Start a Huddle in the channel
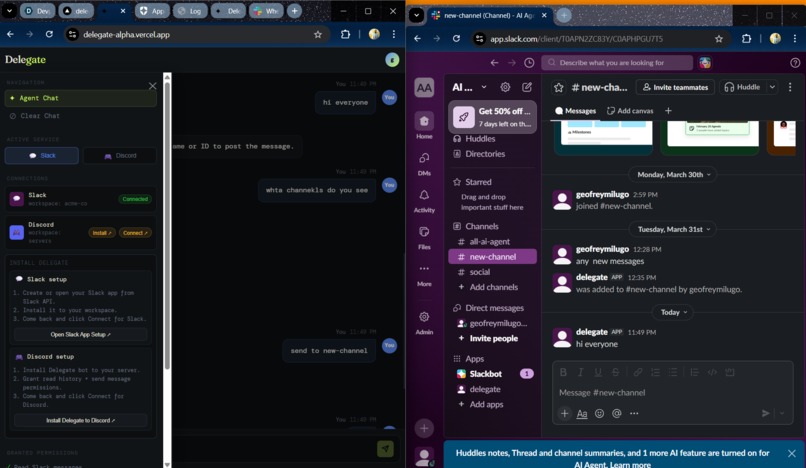Viewport: 806px width, 468px height. click(743, 87)
